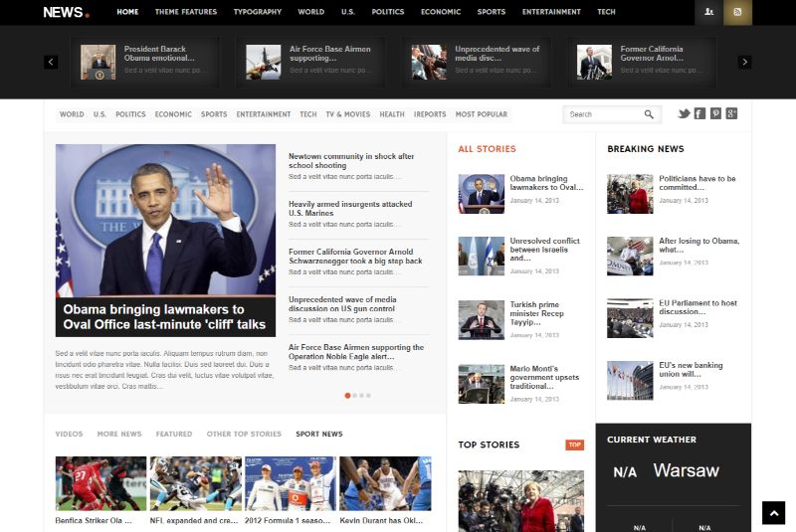Viewport: 796px width, 532px height.
Task: Click Benfica Striker sport thumbnail
Action: coord(100,483)
